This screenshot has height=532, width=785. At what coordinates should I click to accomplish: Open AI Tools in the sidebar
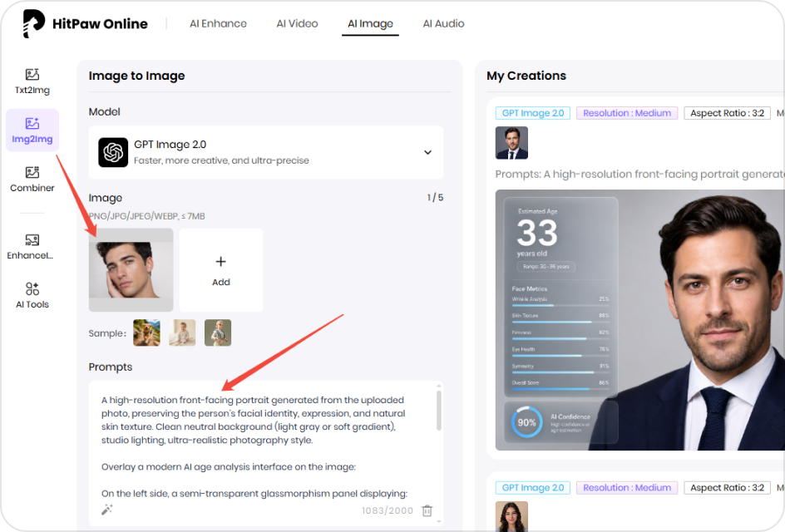[32, 295]
